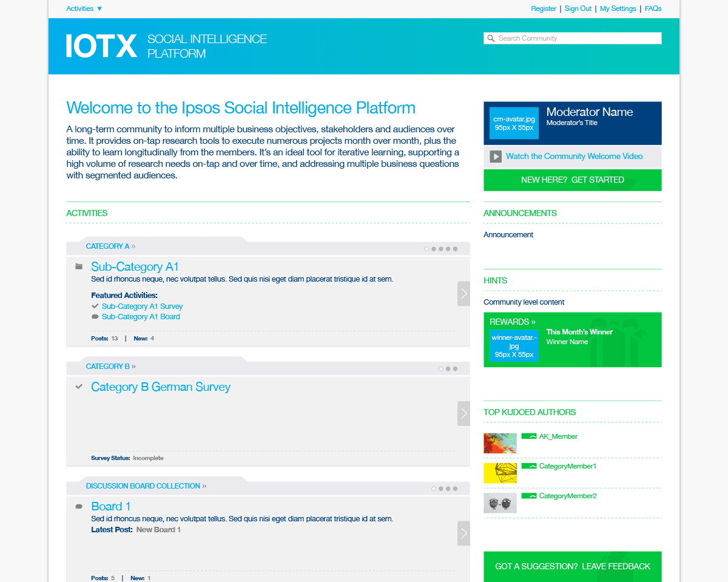Open Sub-Category A1 Survey link
728x582 pixels.
click(142, 306)
